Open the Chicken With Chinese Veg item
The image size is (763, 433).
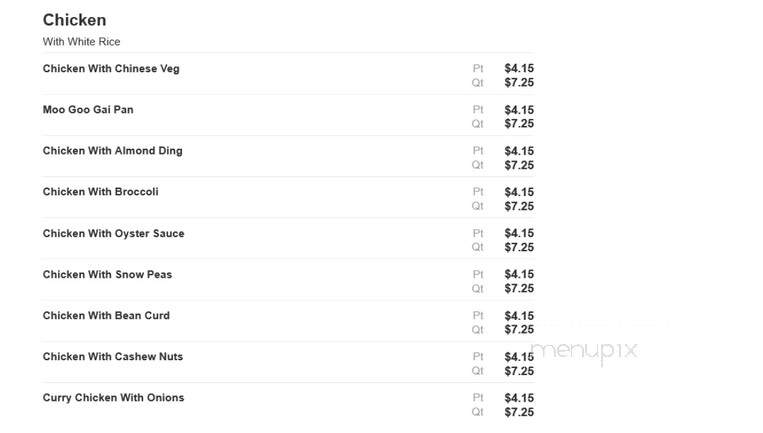point(111,69)
